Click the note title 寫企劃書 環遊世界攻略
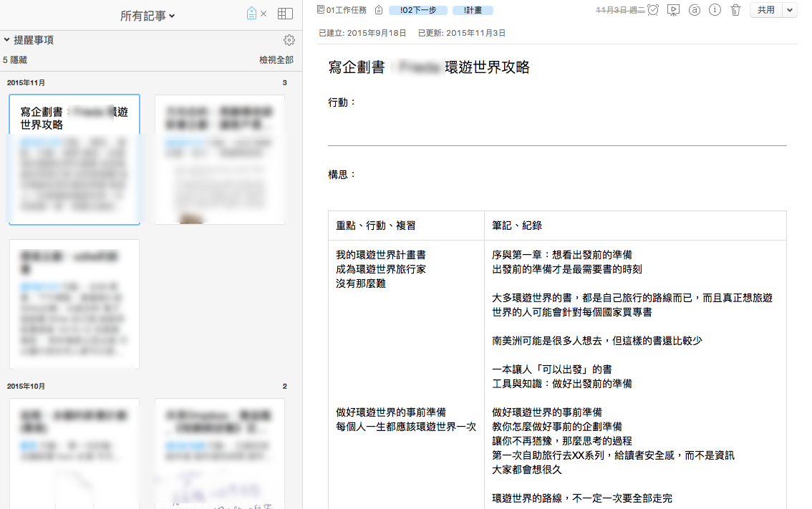 pyautogui.click(x=429, y=67)
